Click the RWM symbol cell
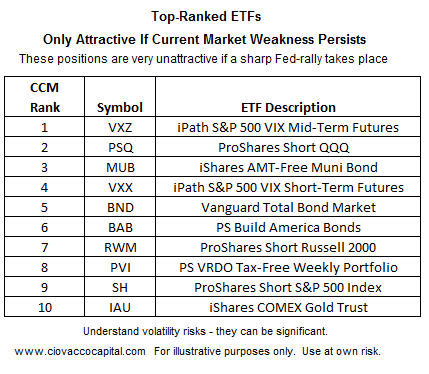 [120, 247]
